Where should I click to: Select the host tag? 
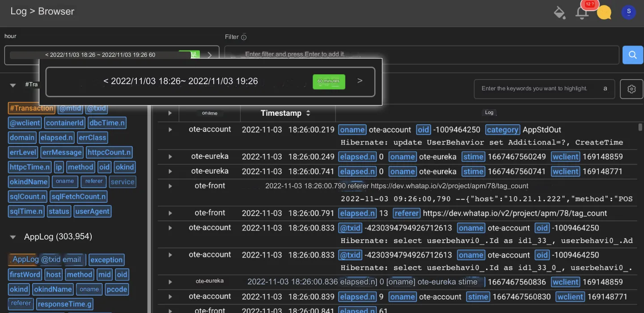pos(54,275)
